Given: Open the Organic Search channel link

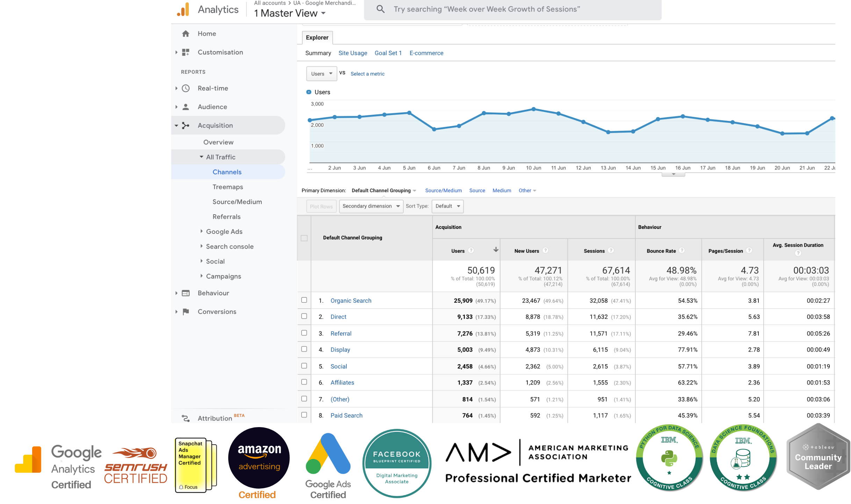Looking at the screenshot, I should (x=351, y=301).
